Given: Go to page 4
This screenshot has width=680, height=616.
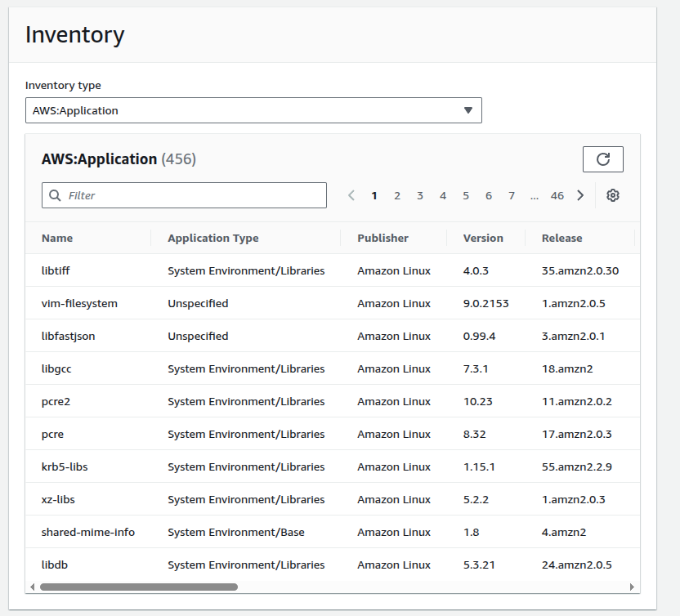Looking at the screenshot, I should pos(443,196).
